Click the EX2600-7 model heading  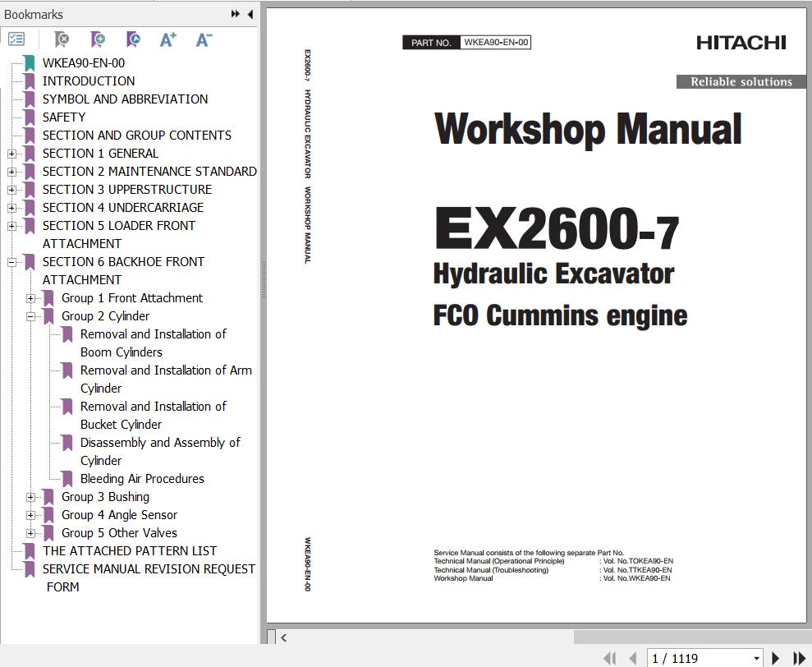pos(557,228)
